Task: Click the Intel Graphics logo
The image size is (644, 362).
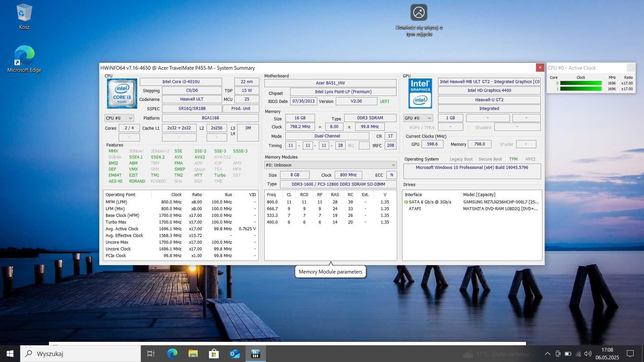Action: [420, 94]
